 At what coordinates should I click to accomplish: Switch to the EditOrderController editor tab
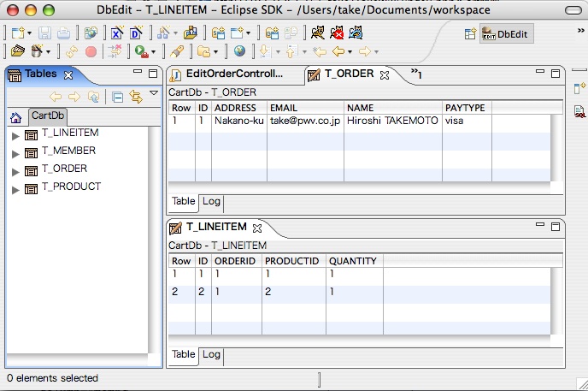pyautogui.click(x=232, y=74)
